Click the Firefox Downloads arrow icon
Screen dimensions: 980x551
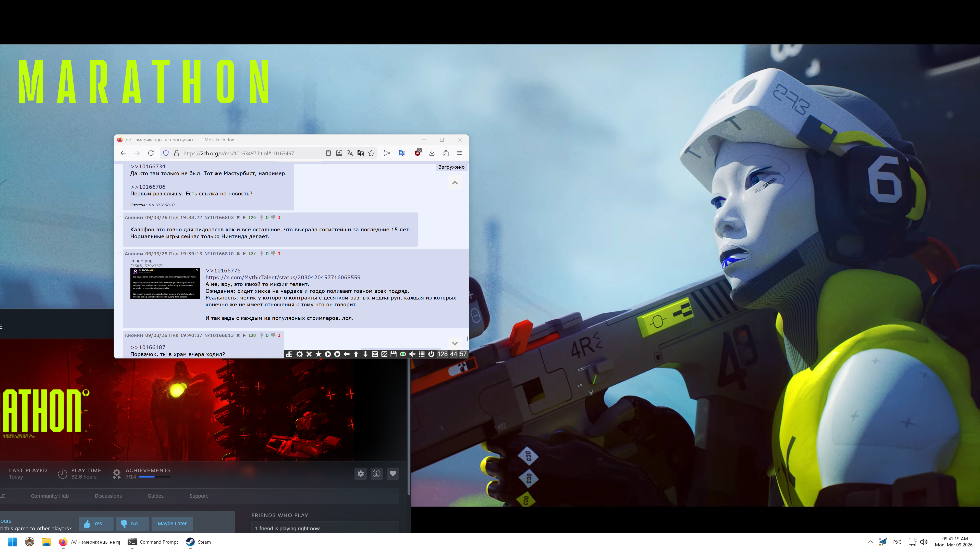click(x=432, y=153)
